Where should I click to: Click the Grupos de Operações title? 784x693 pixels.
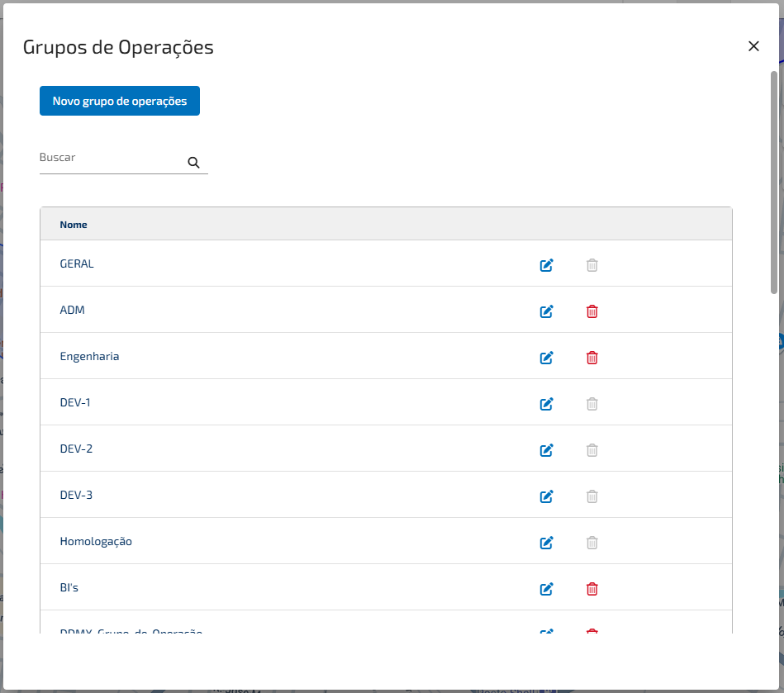pyautogui.click(x=118, y=47)
